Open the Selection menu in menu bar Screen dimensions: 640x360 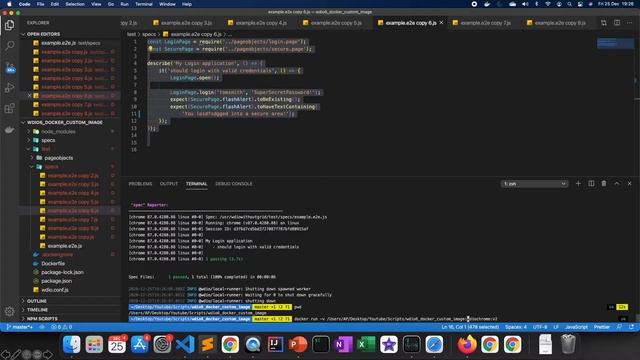tap(75, 4)
